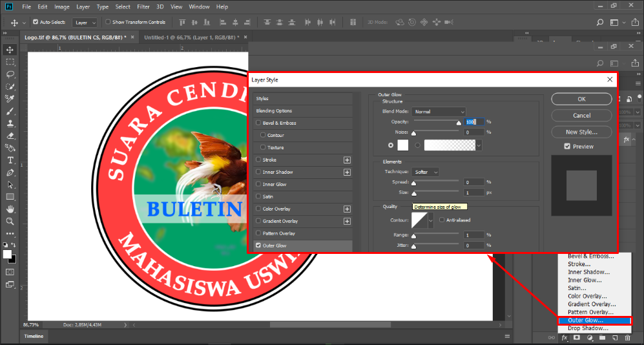The image size is (644, 345).
Task: Open the glow gradient picker dropdown arrow
Action: tap(479, 145)
